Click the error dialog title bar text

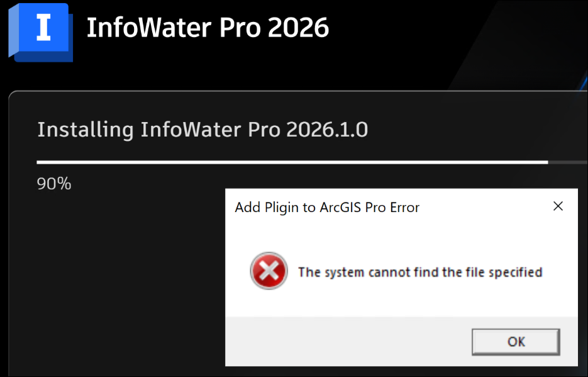click(x=327, y=207)
